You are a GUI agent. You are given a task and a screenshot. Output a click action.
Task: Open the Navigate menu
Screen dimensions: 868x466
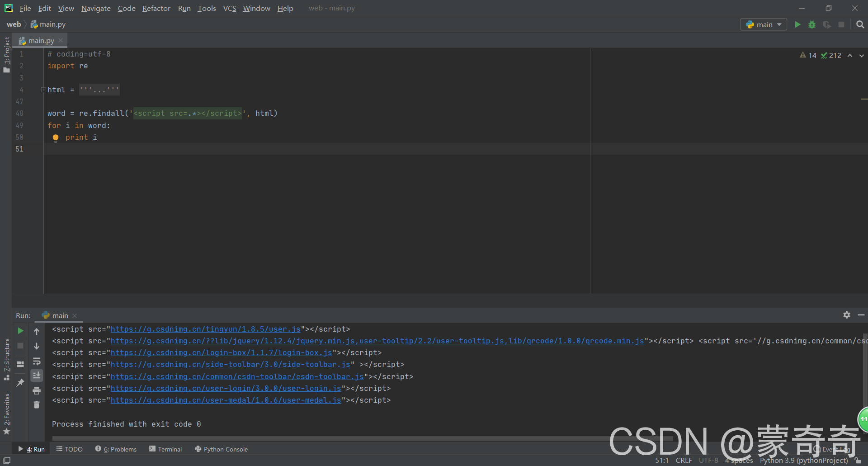point(96,8)
